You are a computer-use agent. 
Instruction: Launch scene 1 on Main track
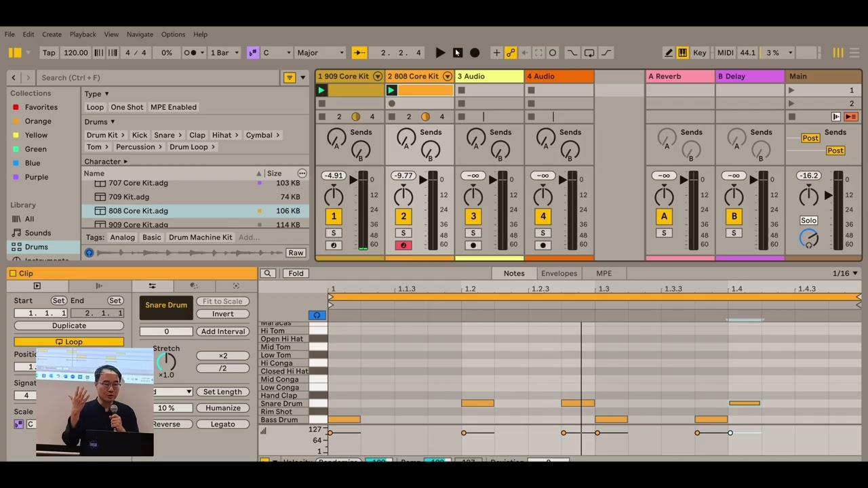(791, 90)
